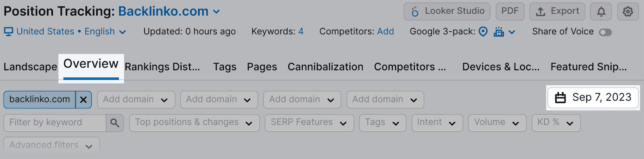644x159 pixels.
Task: Open the settings gear icon
Action: [x=627, y=12]
